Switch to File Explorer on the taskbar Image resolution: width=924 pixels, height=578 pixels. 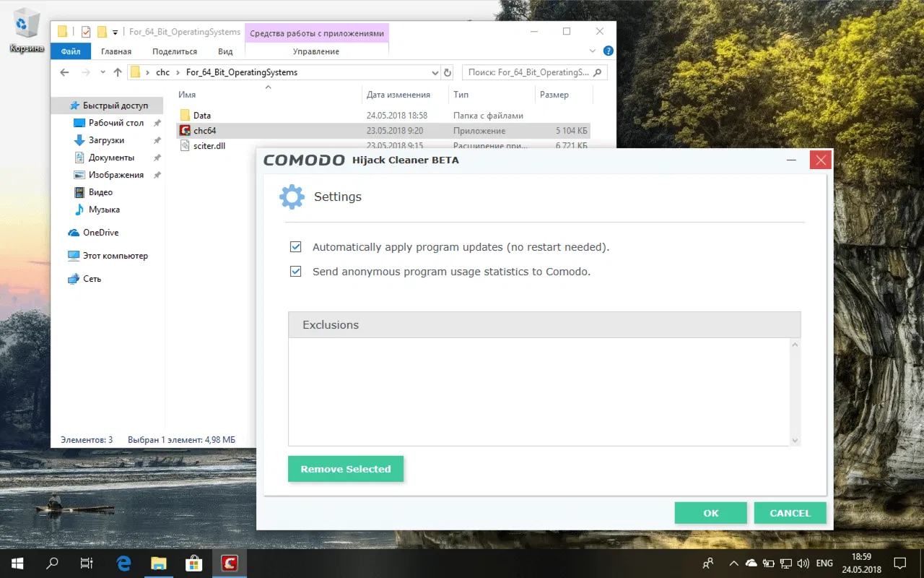coord(159,563)
